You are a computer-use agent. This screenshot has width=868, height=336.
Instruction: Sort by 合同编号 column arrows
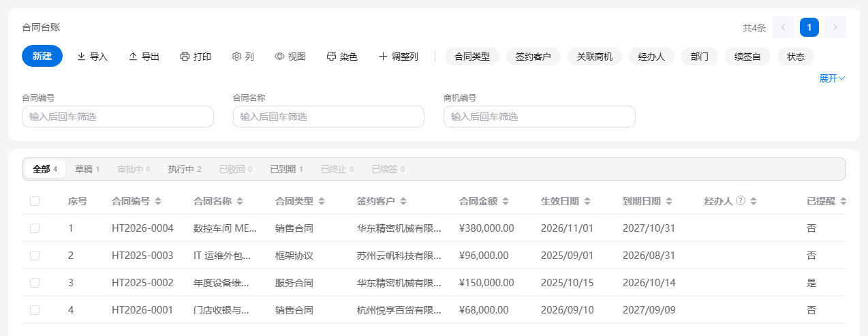tap(158, 202)
